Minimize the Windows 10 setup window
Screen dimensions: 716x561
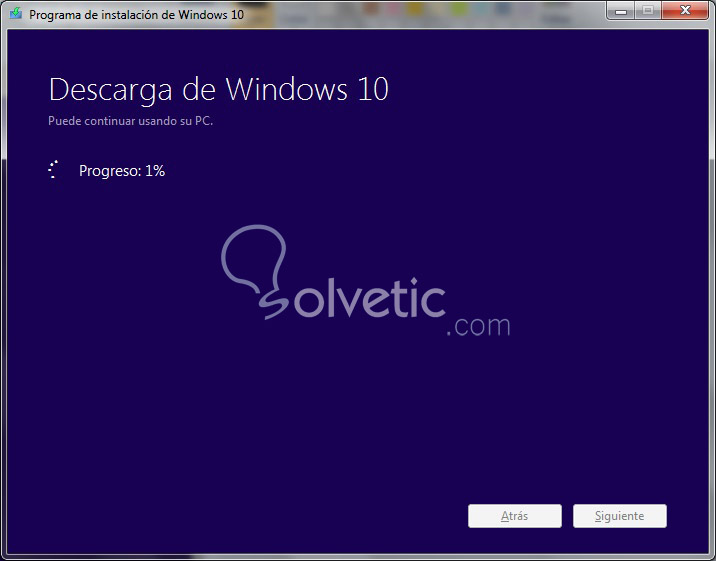point(620,11)
